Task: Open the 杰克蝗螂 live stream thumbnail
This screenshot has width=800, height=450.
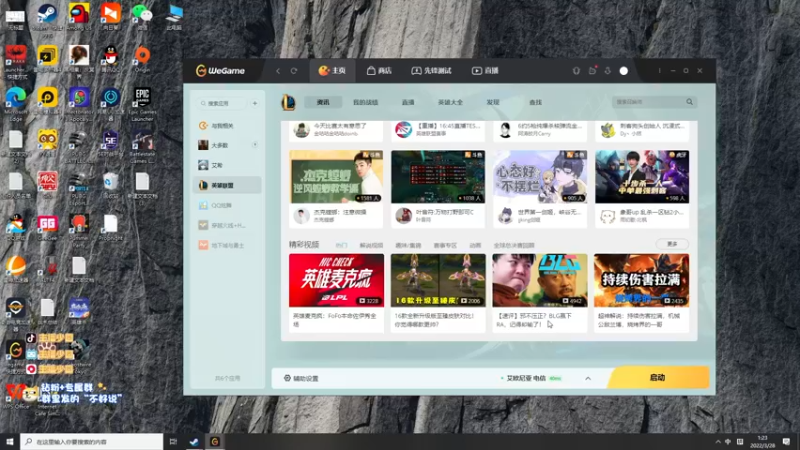Action: pyautogui.click(x=336, y=177)
